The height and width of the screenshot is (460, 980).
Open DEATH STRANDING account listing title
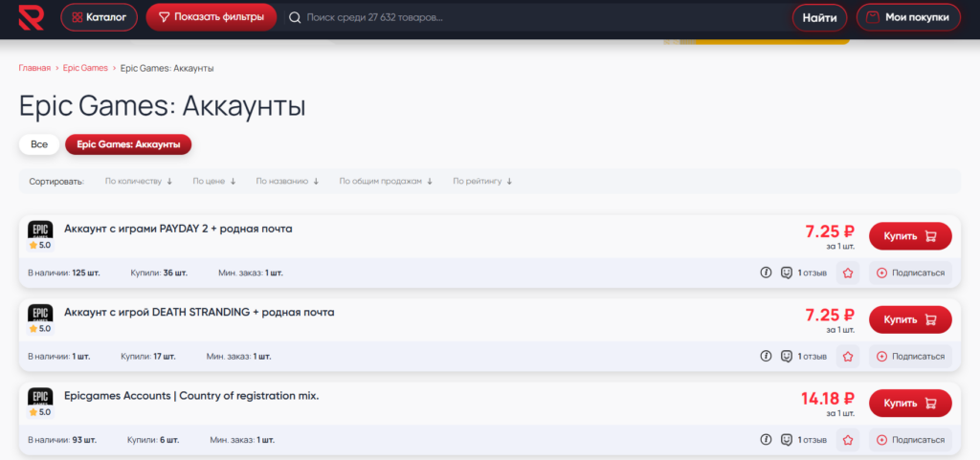click(199, 312)
